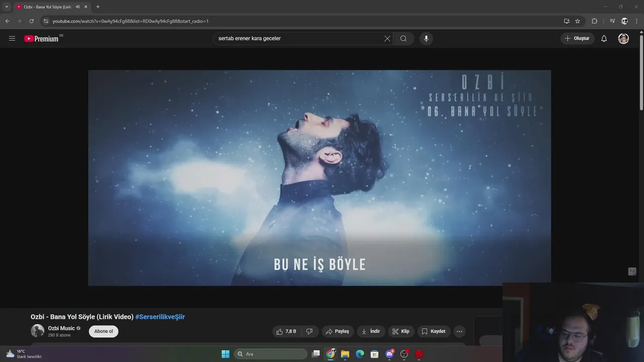Click the video title Ozbi - Bana Yol Söyle

tap(82, 317)
